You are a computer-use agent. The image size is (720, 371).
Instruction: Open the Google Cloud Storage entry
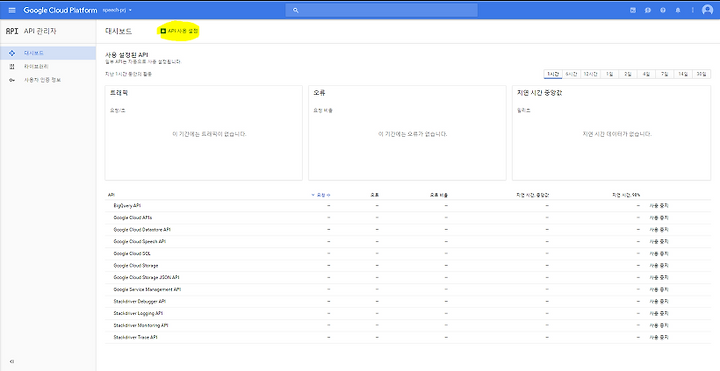point(136,265)
